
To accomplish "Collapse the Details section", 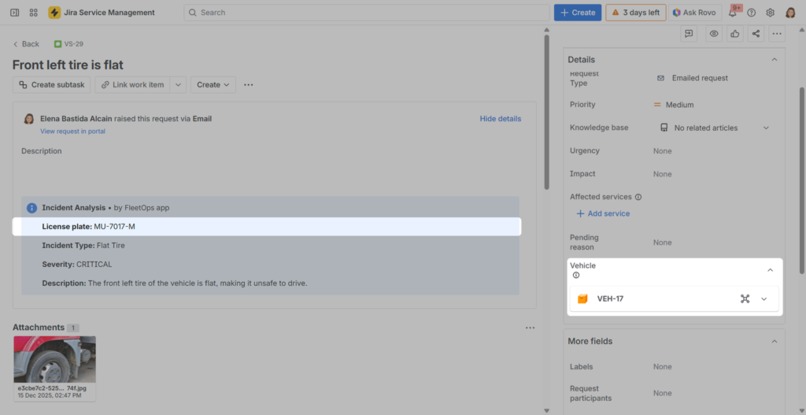I will click(774, 60).
